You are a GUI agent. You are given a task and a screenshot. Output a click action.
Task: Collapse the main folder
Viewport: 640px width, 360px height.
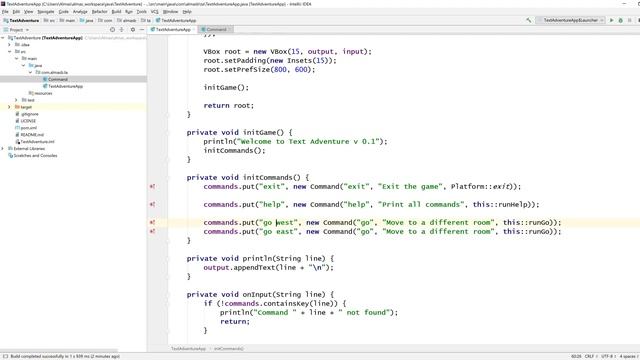(16, 59)
